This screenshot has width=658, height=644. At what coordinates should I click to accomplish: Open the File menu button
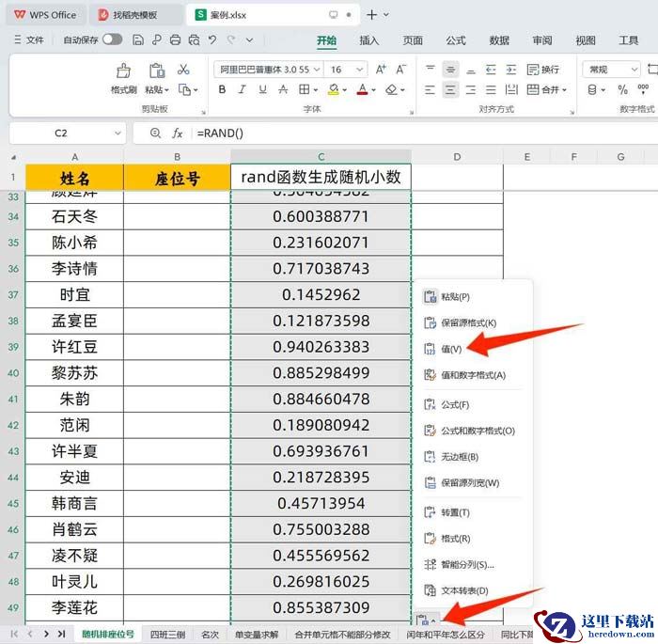(28, 40)
